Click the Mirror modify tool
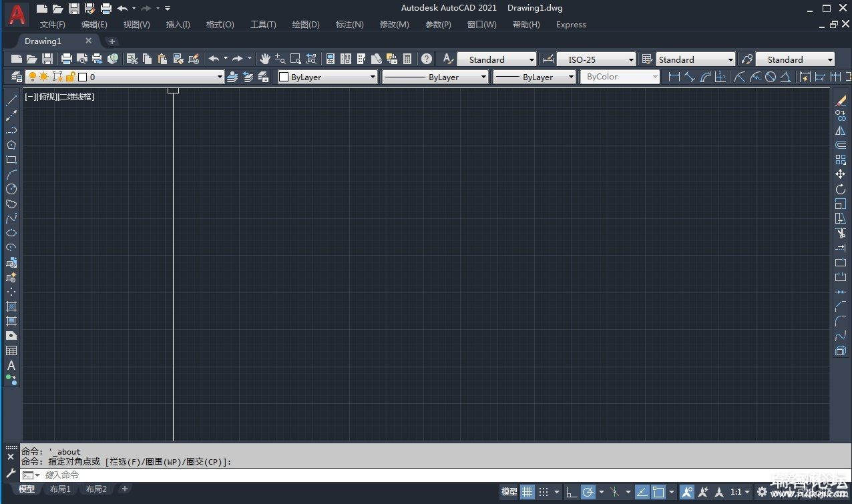Screen dimensions: 852x504 pyautogui.click(x=841, y=130)
